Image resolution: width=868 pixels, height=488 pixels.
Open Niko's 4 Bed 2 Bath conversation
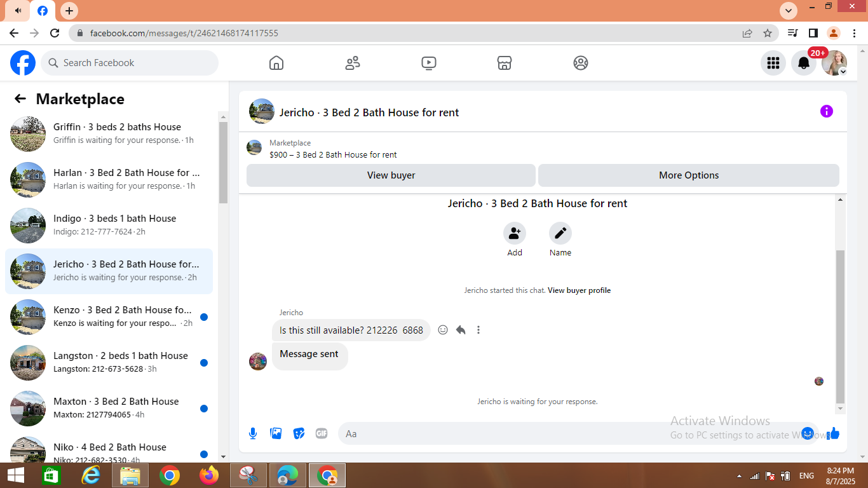click(x=109, y=447)
